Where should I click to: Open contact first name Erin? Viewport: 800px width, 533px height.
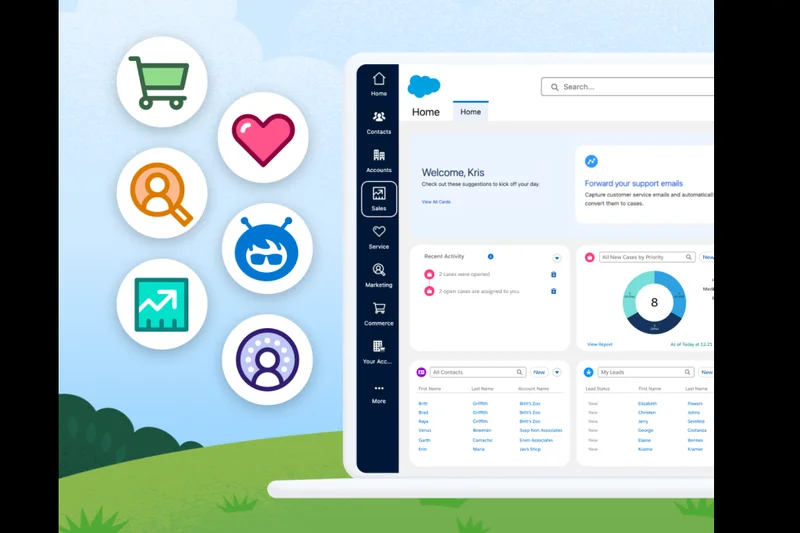point(422,449)
